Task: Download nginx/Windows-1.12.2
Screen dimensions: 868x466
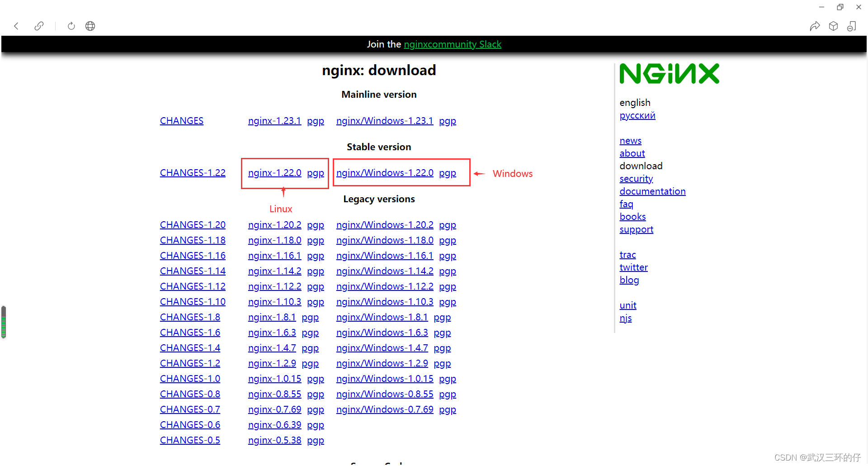Action: pos(385,286)
